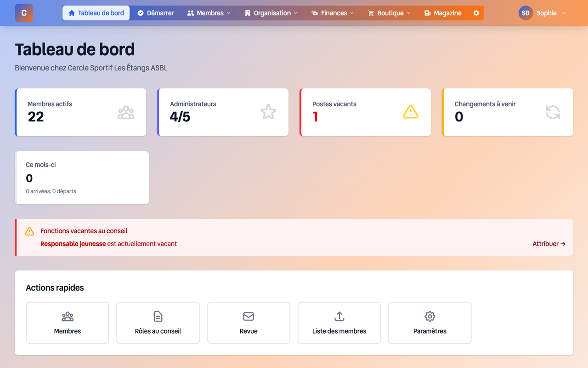
Task: Click the news icon beside Magazine
Action: tap(427, 13)
